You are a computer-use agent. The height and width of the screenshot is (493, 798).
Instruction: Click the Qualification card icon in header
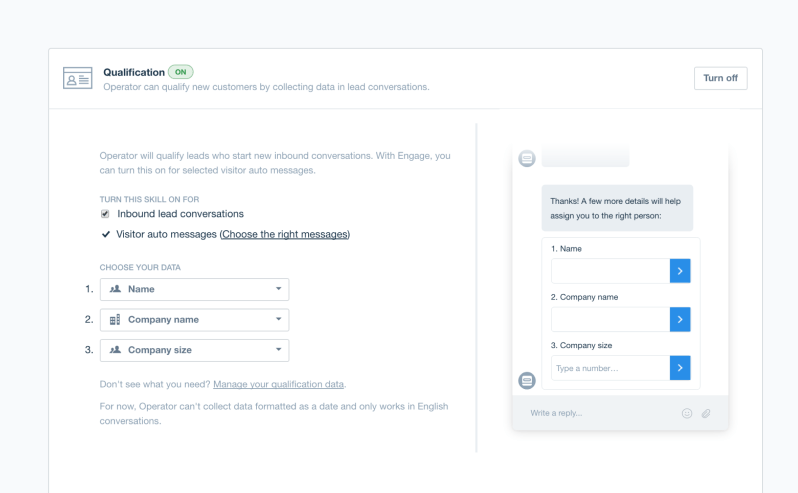pyautogui.click(x=78, y=79)
